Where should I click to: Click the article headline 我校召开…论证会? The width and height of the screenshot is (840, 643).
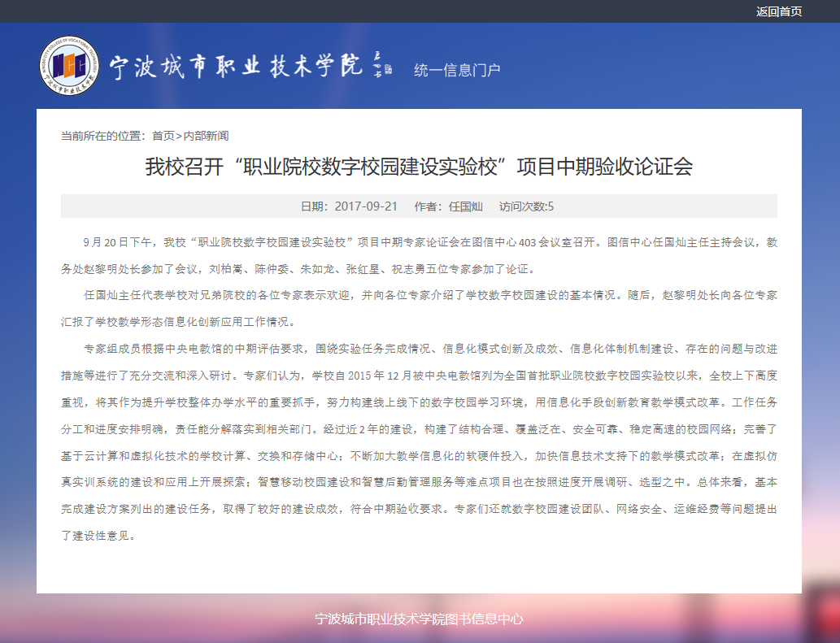[x=419, y=167]
